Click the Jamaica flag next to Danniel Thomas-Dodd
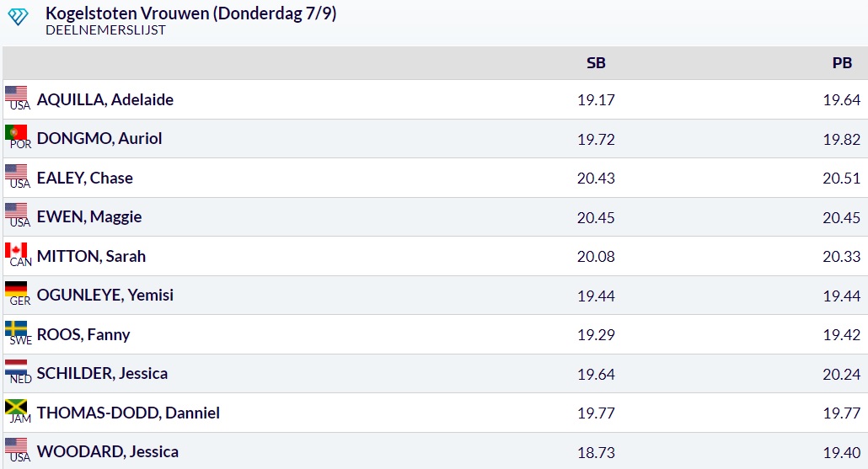 [16, 407]
